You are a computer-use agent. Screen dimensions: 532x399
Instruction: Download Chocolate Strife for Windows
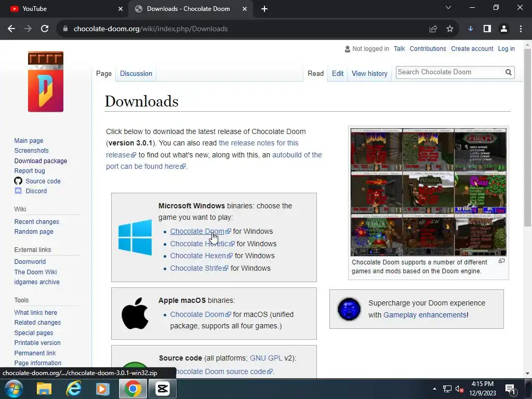pyautogui.click(x=199, y=268)
